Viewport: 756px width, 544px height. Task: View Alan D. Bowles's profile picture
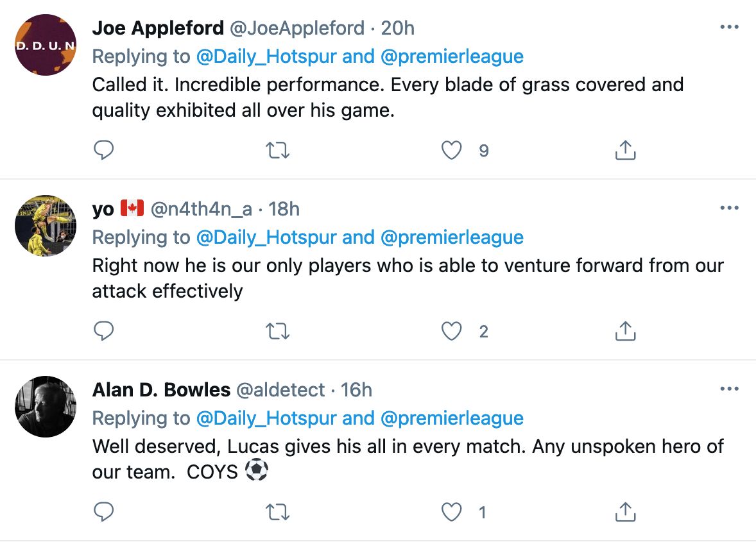[46, 407]
